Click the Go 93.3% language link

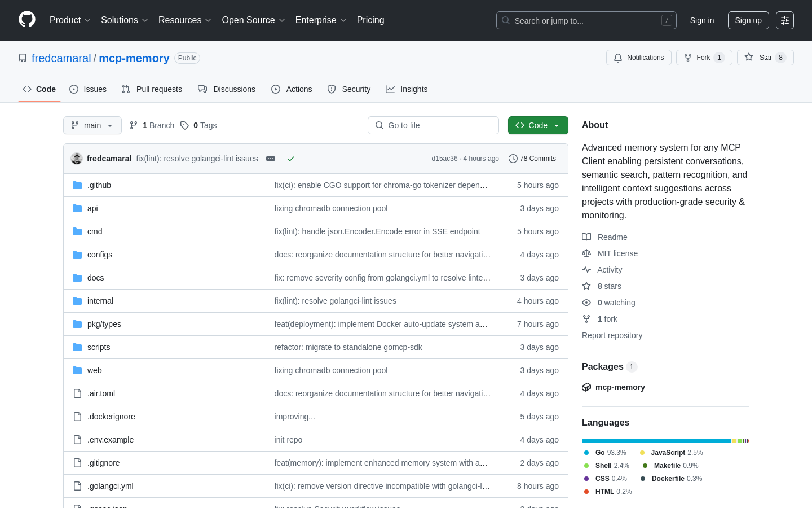click(605, 453)
